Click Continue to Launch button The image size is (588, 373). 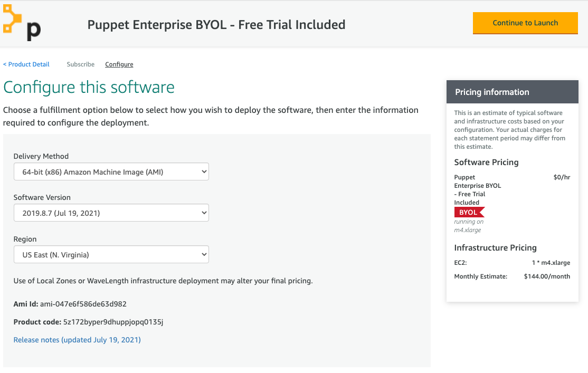pos(525,23)
